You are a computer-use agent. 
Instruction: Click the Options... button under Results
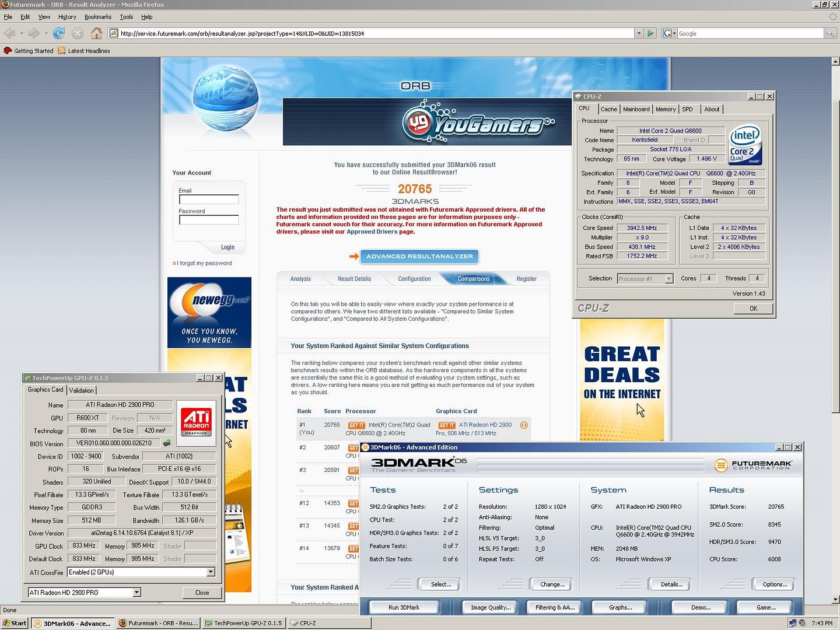pyautogui.click(x=775, y=584)
